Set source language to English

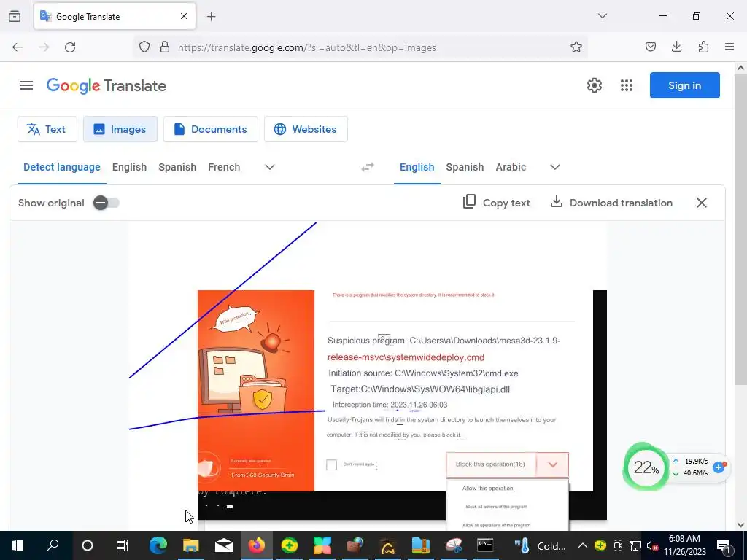coord(130,167)
